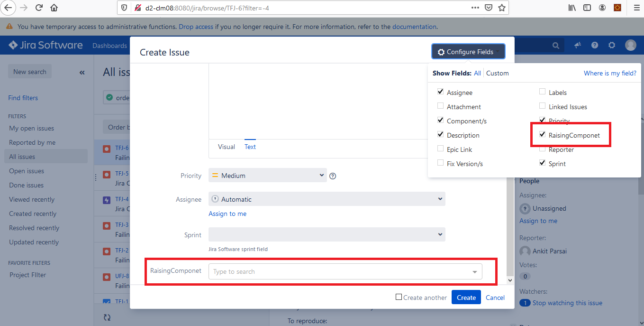Refresh the issue list with the refresh icon
This screenshot has height=326, width=644.
[107, 317]
